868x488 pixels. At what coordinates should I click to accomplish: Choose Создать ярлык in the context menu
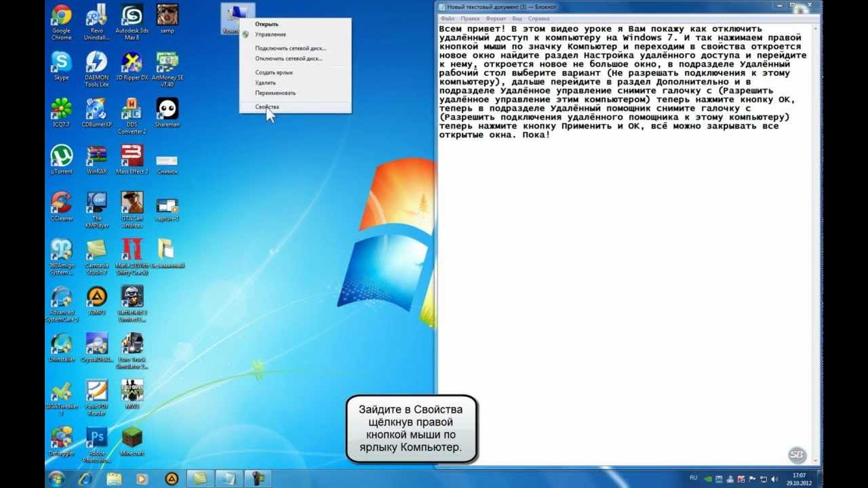click(295, 72)
